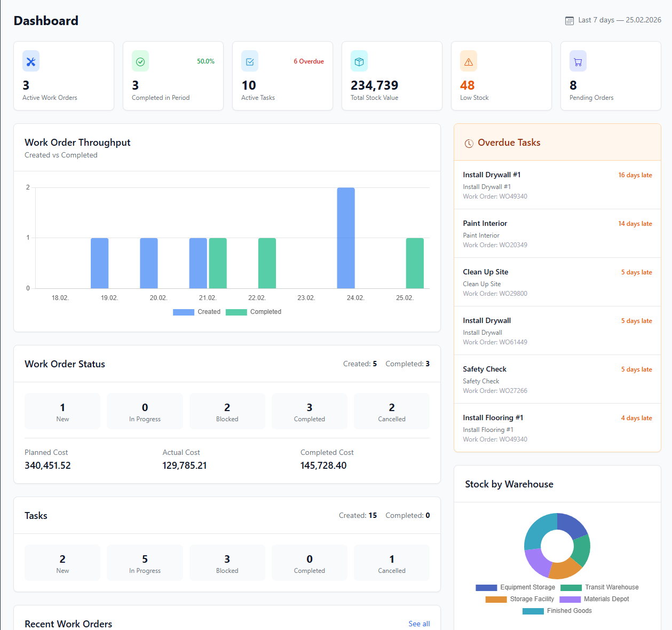Select the Active Tasks checklist icon
Image resolution: width=672 pixels, height=630 pixels.
(x=249, y=61)
